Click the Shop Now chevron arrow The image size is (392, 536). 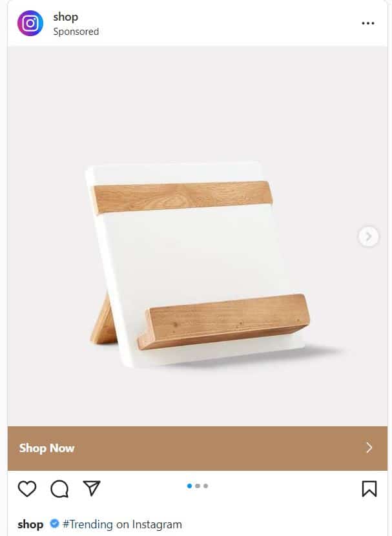[369, 448]
